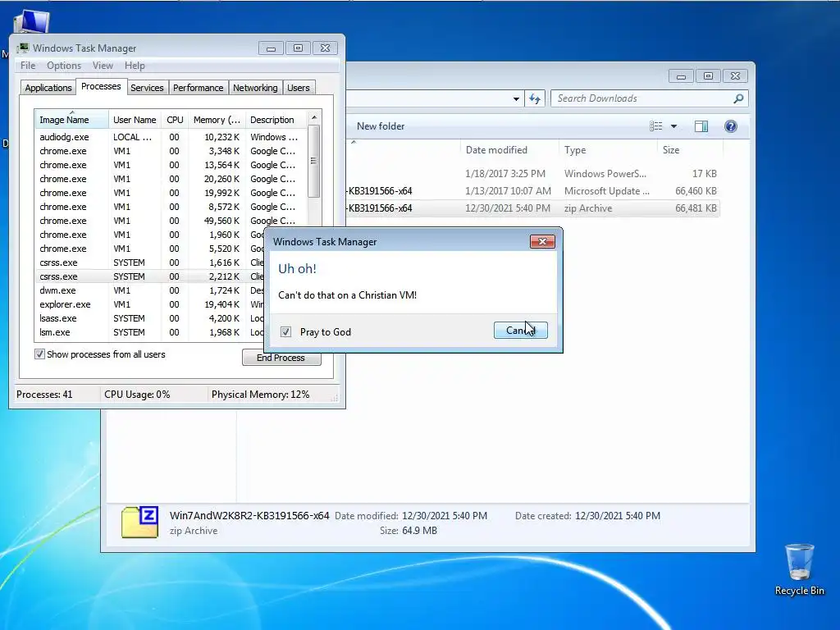The height and width of the screenshot is (630, 840).
Task: Click New folder in the Explorer toolbar
Action: [381, 126]
